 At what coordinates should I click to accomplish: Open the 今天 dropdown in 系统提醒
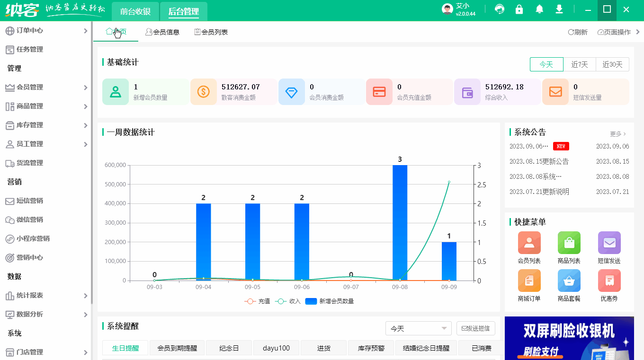tap(418, 328)
